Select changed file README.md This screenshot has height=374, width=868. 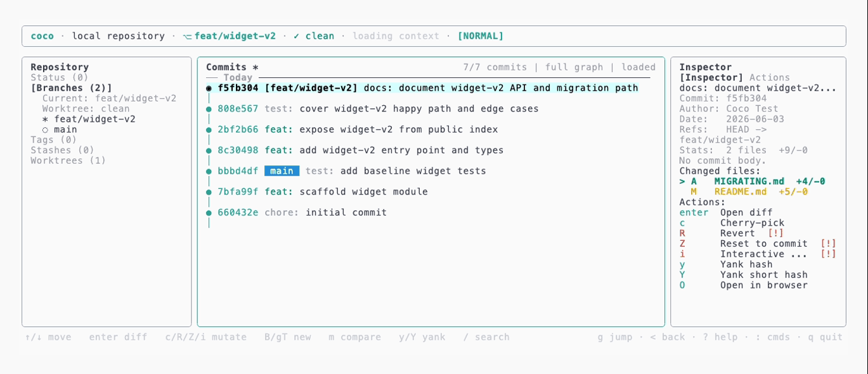749,191
